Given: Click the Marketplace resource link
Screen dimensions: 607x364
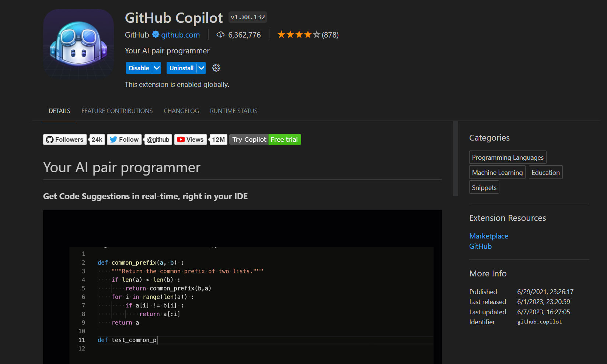Looking at the screenshot, I should pyautogui.click(x=488, y=236).
